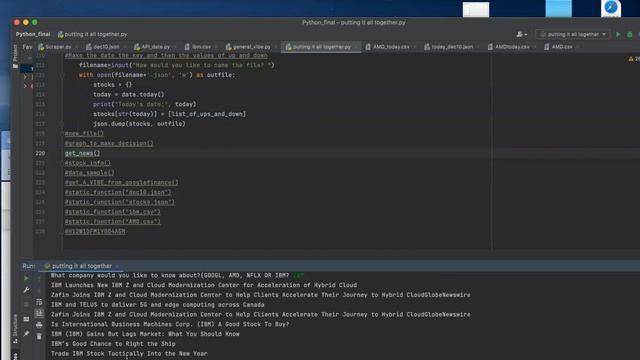The width and height of the screenshot is (640, 360).
Task: Click gutter line number 220
Action: tap(40, 153)
